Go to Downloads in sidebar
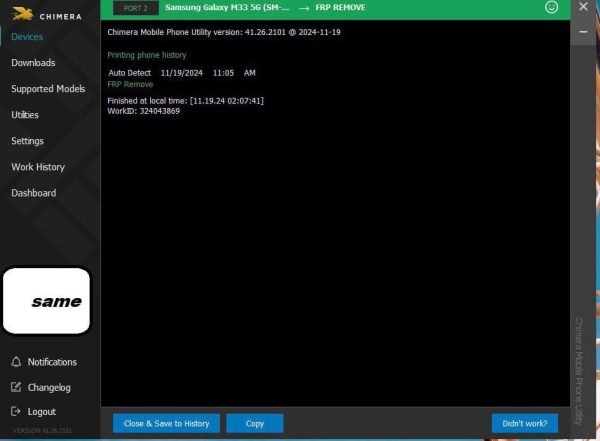600x441 pixels. 33,63
